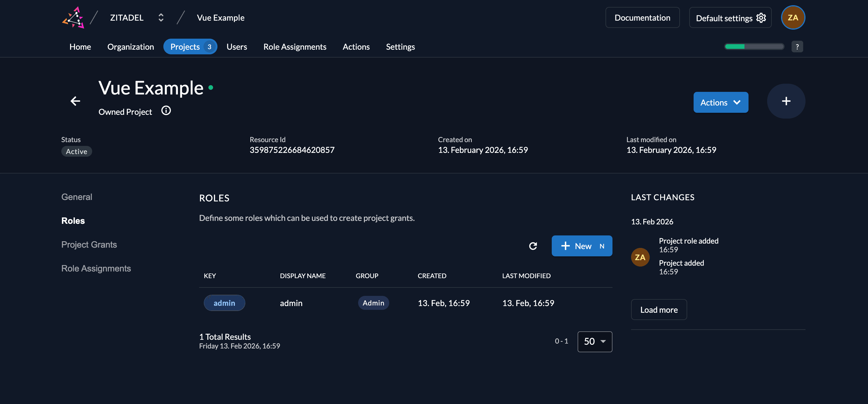This screenshot has height=404, width=868.
Task: Open the ZITADEL organization switcher
Action: coord(161,17)
